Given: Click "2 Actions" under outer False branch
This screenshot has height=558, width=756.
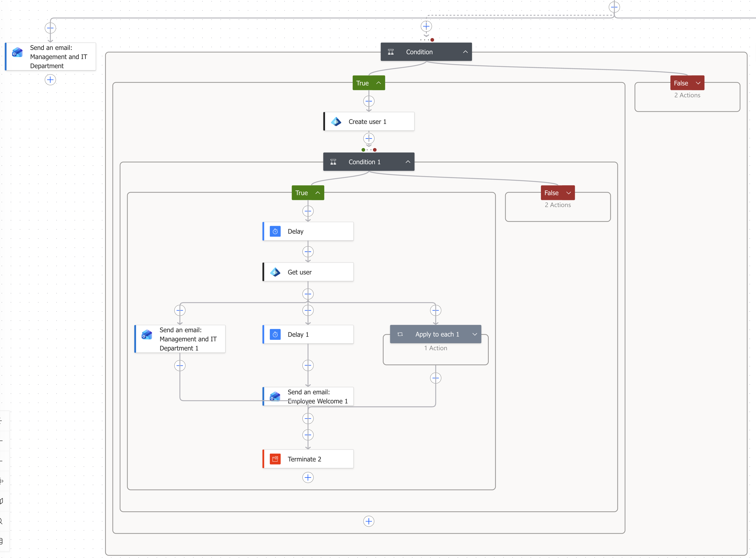Looking at the screenshot, I should pyautogui.click(x=687, y=95).
